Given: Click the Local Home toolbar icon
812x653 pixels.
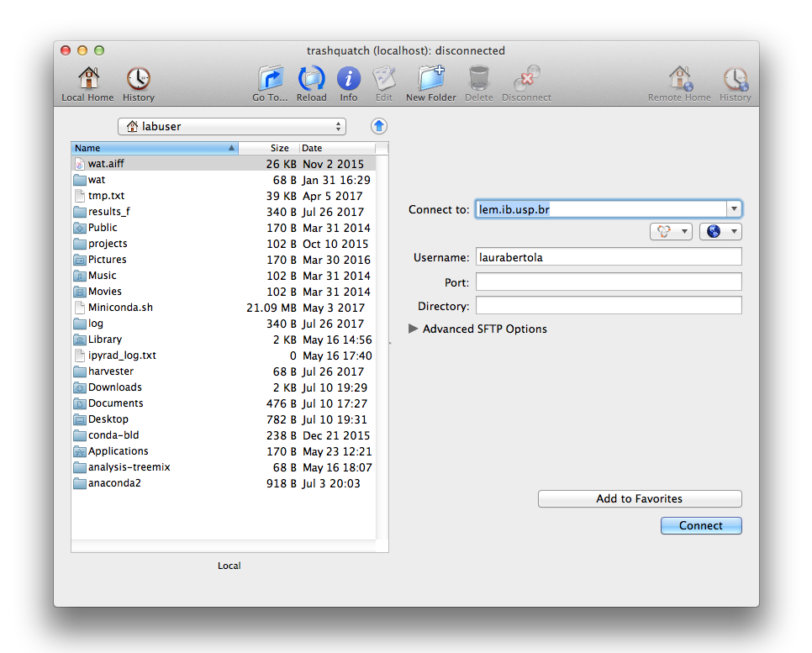Looking at the screenshot, I should click(88, 84).
